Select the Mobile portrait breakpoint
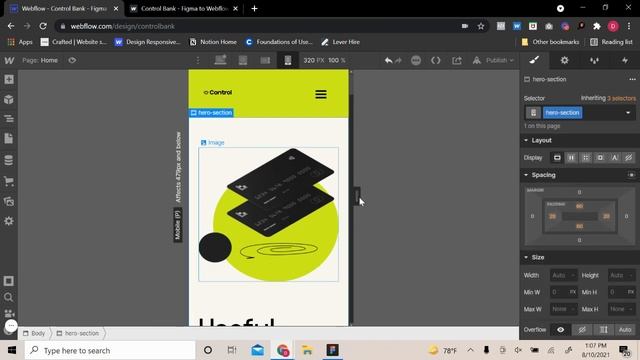 tap(288, 60)
